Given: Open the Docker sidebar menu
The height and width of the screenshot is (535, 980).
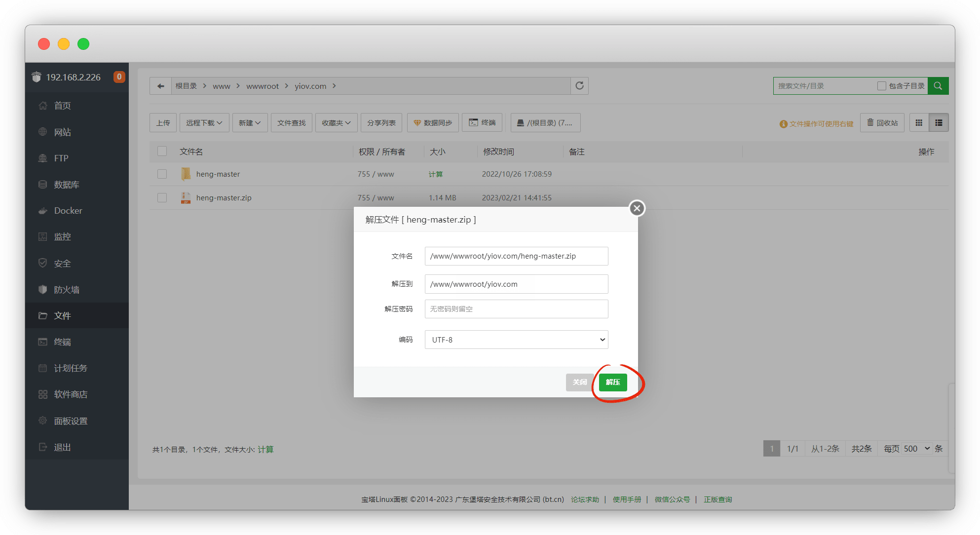Looking at the screenshot, I should click(x=68, y=211).
